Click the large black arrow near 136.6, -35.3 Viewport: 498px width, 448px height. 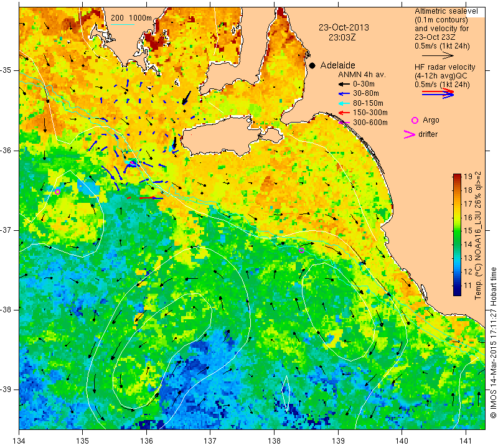click(187, 98)
